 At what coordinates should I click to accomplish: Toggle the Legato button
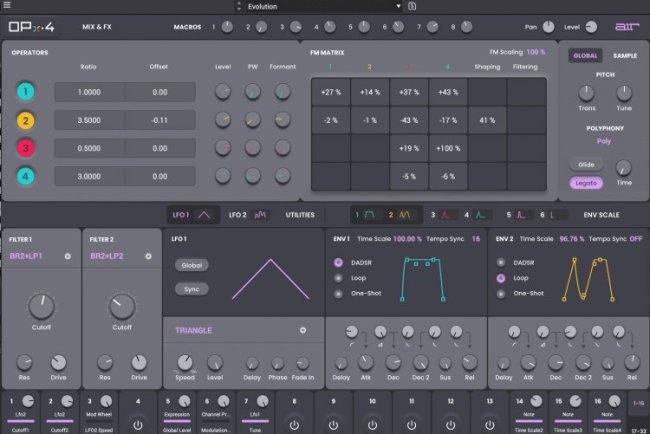pyautogui.click(x=586, y=183)
